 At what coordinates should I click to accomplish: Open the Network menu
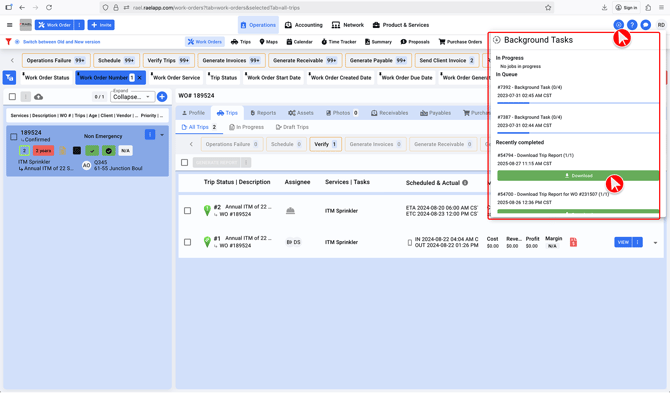pos(348,25)
